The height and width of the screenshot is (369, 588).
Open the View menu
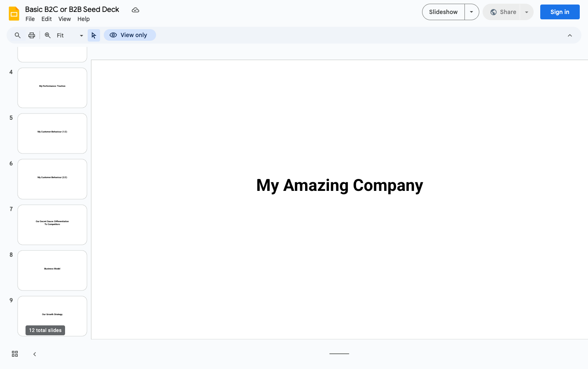tap(64, 19)
